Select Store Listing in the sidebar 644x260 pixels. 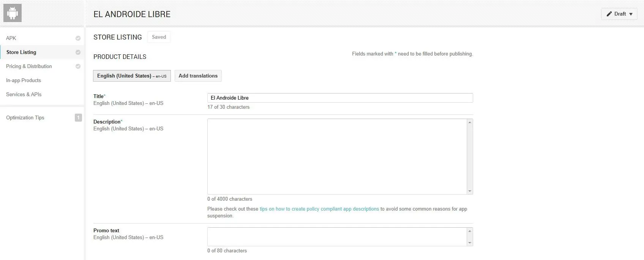point(42,52)
